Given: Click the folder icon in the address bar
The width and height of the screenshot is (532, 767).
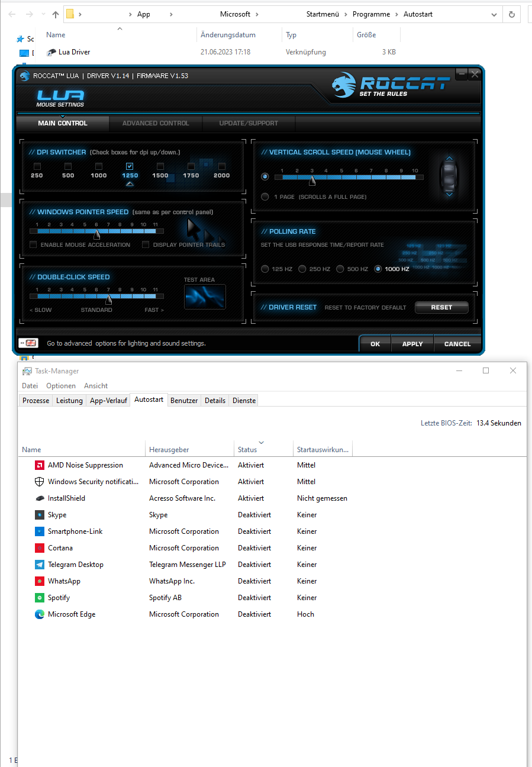Looking at the screenshot, I should [70, 14].
